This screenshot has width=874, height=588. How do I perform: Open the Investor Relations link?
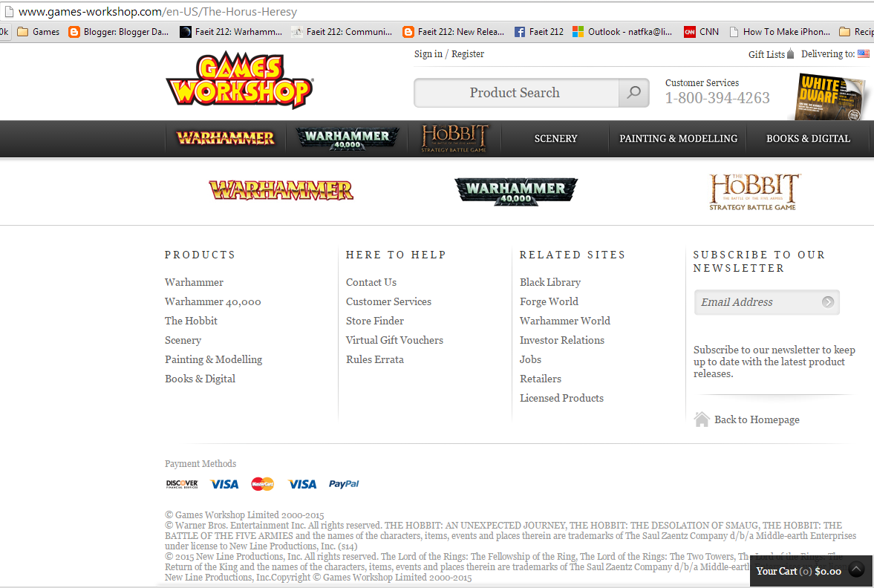click(x=562, y=340)
